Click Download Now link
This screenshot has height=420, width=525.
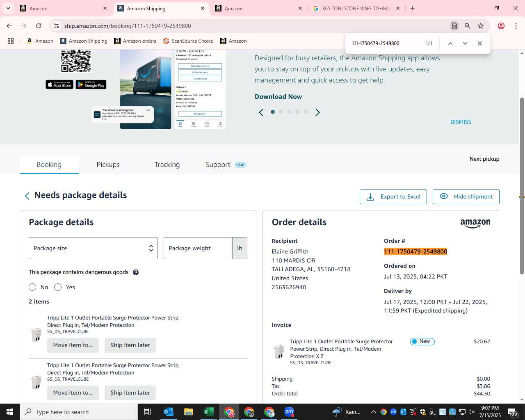tap(278, 97)
